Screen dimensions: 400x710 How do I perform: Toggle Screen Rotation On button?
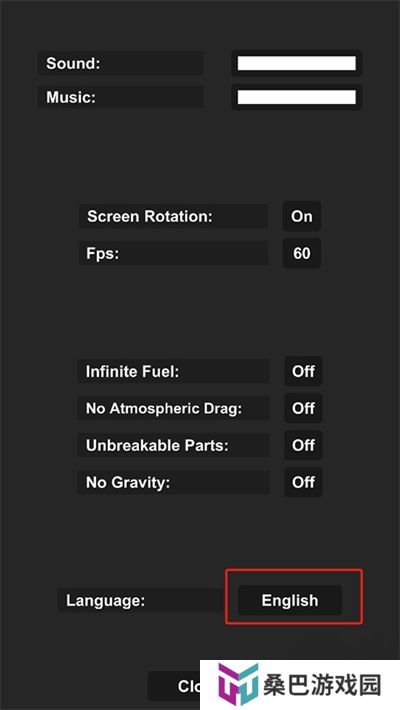302,216
